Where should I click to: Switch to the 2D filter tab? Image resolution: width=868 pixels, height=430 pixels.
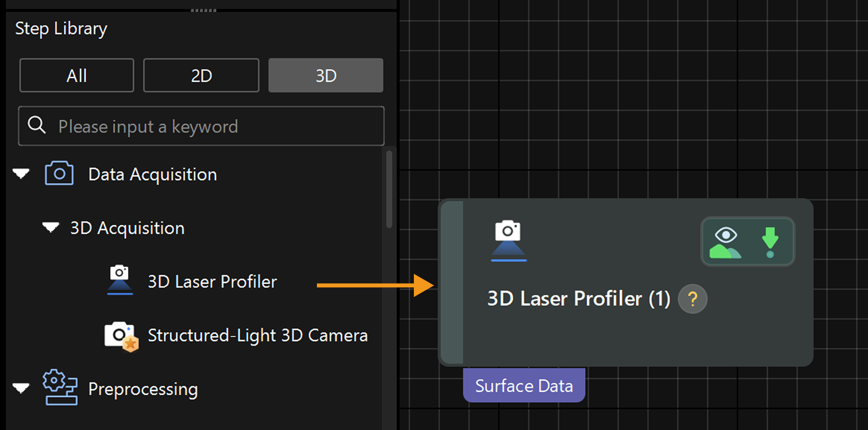[201, 75]
